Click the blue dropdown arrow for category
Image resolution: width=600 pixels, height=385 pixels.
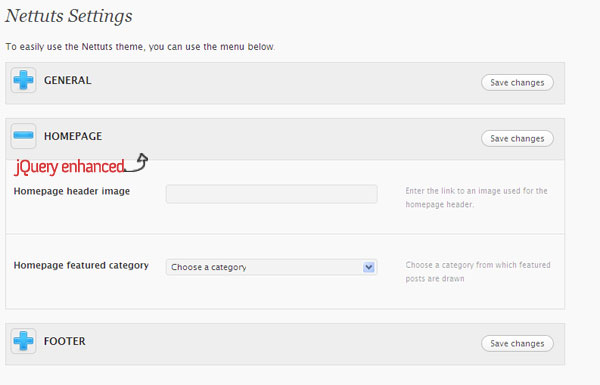[x=368, y=267]
